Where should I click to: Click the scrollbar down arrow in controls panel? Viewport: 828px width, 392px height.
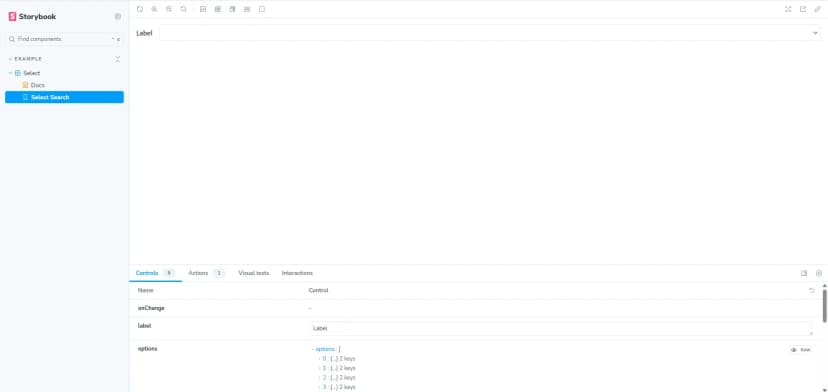[x=824, y=389]
